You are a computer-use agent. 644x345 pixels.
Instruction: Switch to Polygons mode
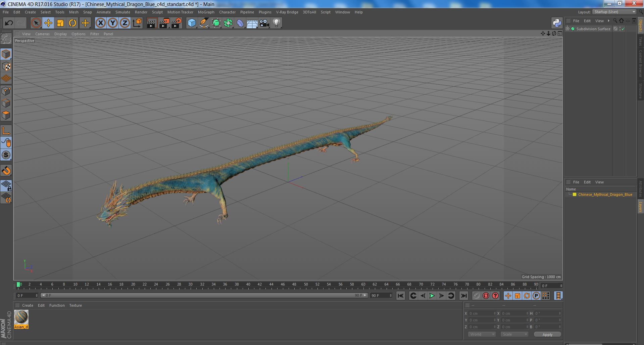tap(6, 115)
